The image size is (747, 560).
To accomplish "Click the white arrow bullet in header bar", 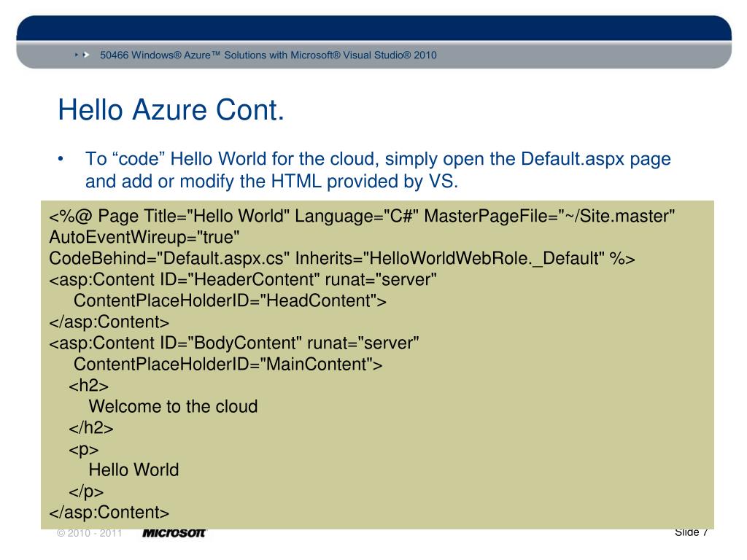I will [86, 55].
